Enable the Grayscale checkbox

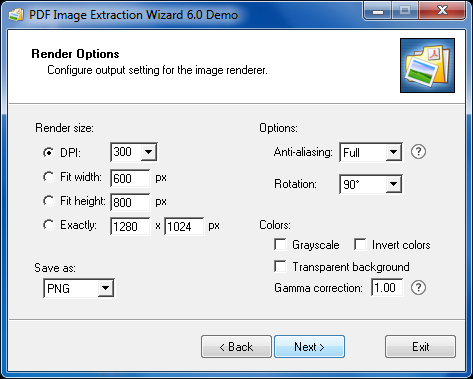tap(280, 244)
